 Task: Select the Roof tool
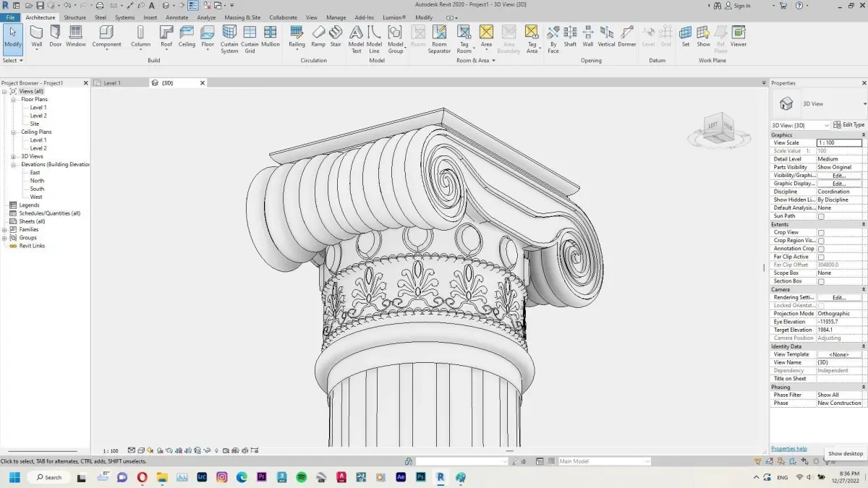coord(166,37)
